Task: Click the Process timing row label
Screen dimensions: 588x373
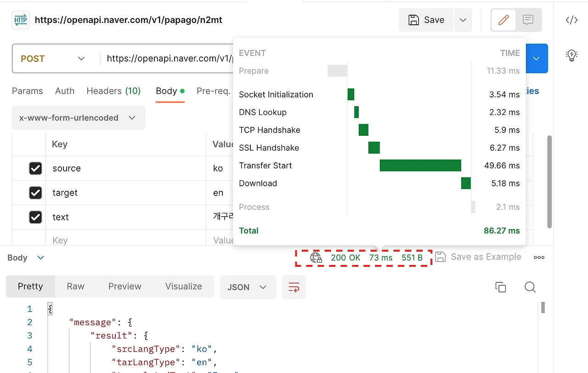Action: tap(254, 207)
